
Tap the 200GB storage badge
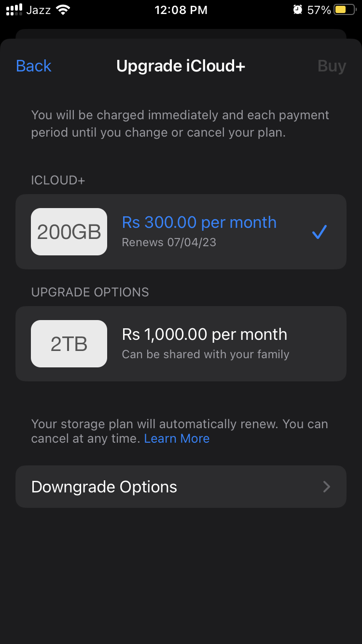[69, 232]
